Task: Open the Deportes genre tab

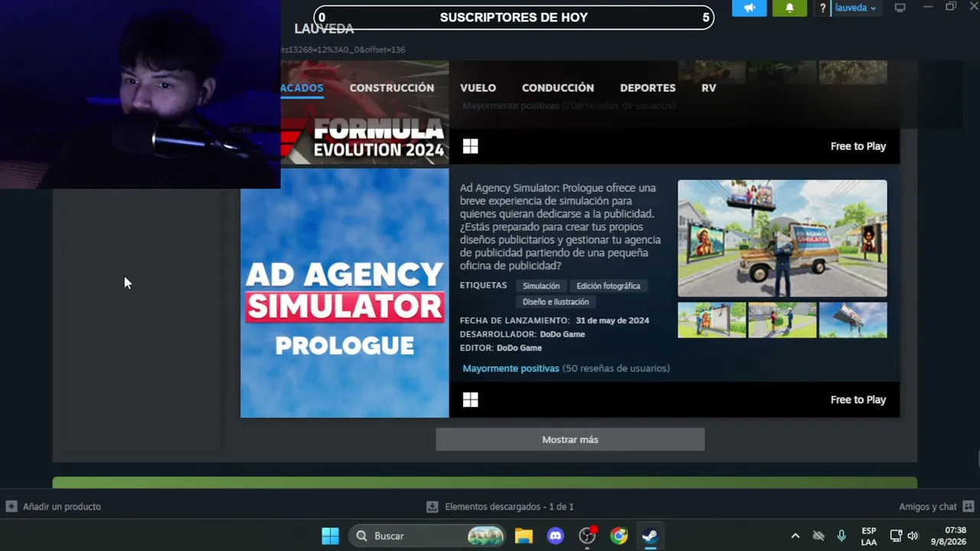Action: click(x=648, y=88)
